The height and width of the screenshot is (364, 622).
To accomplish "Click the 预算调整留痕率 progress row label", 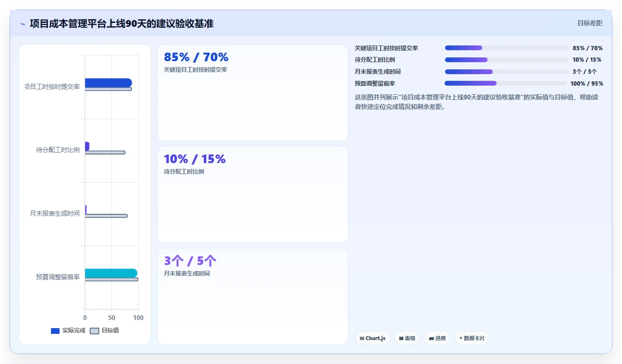I will (375, 84).
